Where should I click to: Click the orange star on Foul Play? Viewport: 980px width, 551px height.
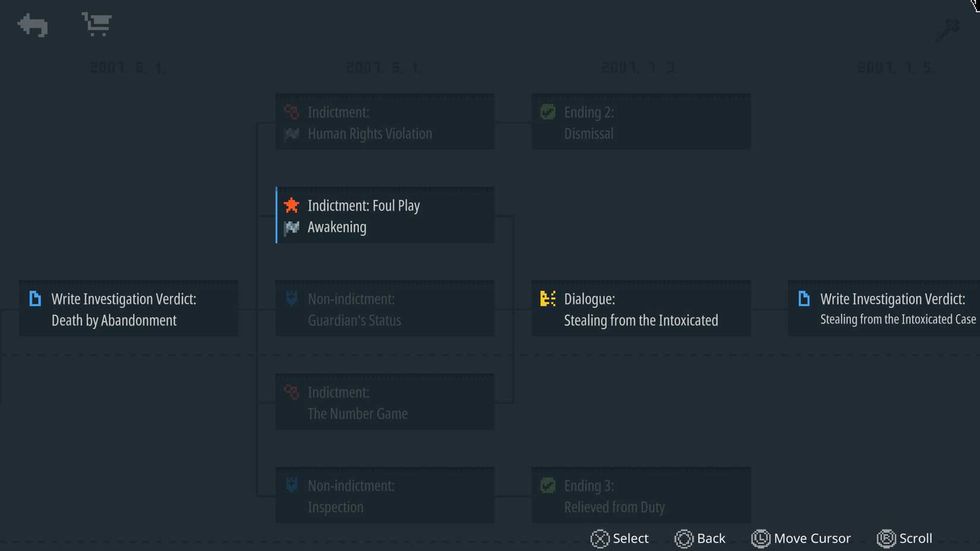tap(292, 205)
